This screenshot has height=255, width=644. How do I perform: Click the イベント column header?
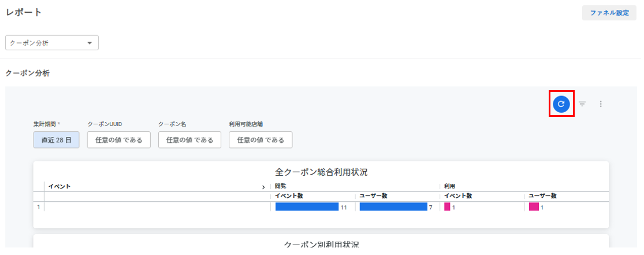coord(59,186)
